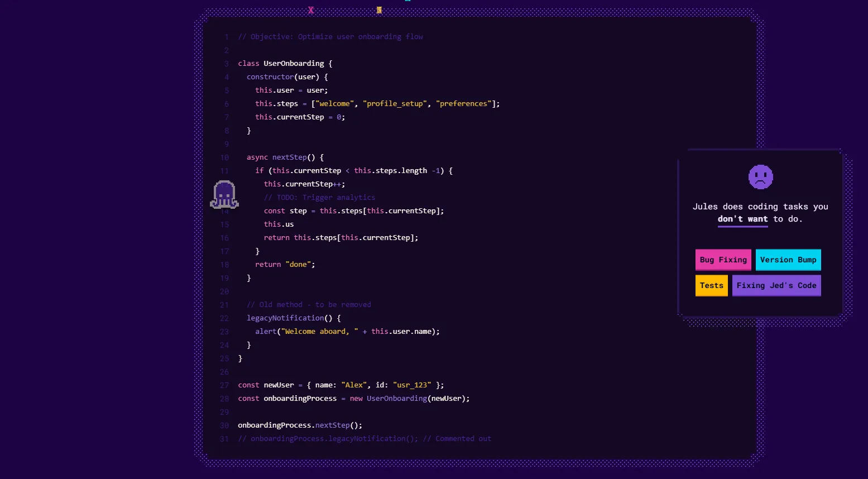Click the "Old method - to be removed" comment
Screen dimensions: 868x479
[309, 305]
